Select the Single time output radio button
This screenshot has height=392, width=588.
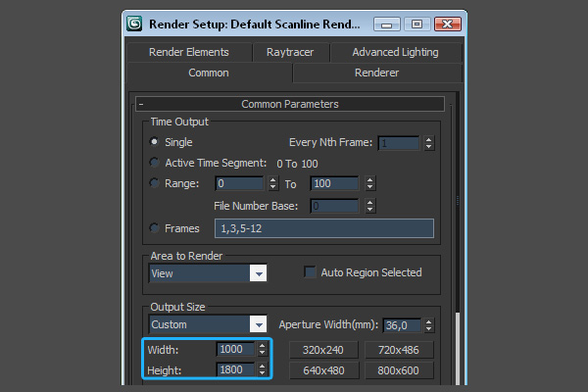pyautogui.click(x=154, y=142)
